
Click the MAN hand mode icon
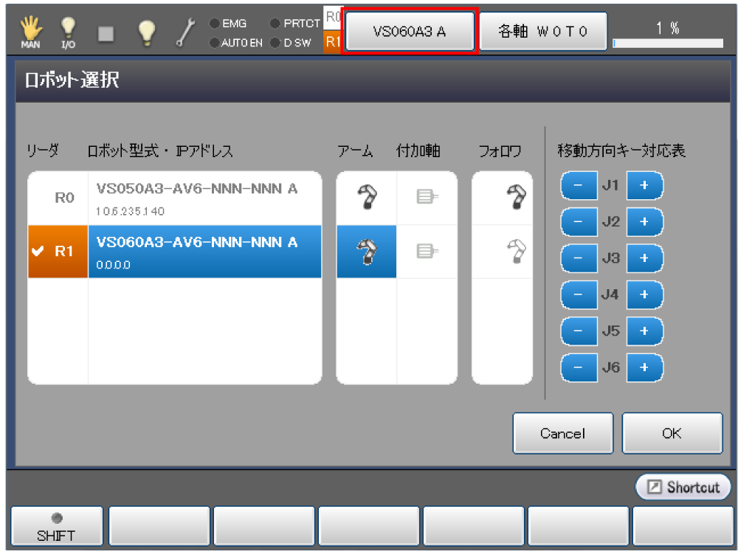pyautogui.click(x=30, y=32)
